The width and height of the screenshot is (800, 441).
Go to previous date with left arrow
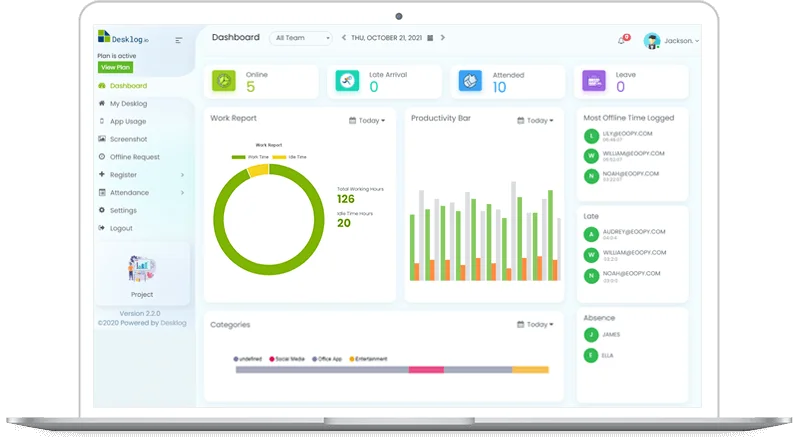(x=344, y=38)
